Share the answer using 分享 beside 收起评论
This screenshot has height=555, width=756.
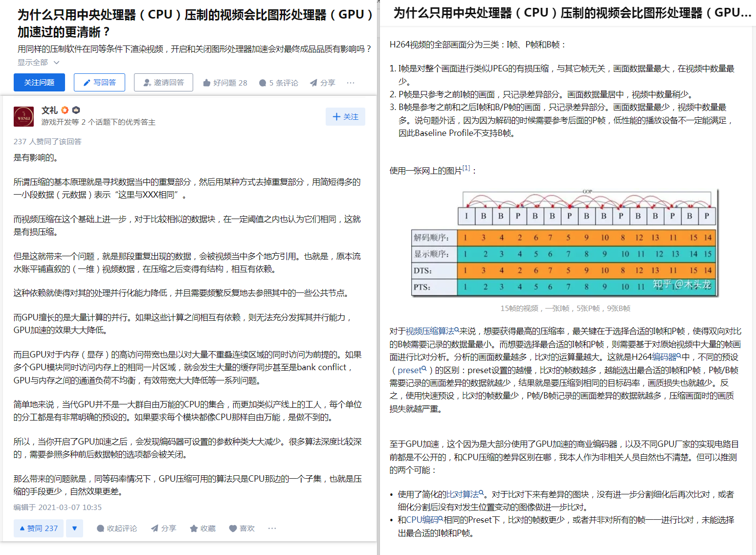tap(163, 528)
